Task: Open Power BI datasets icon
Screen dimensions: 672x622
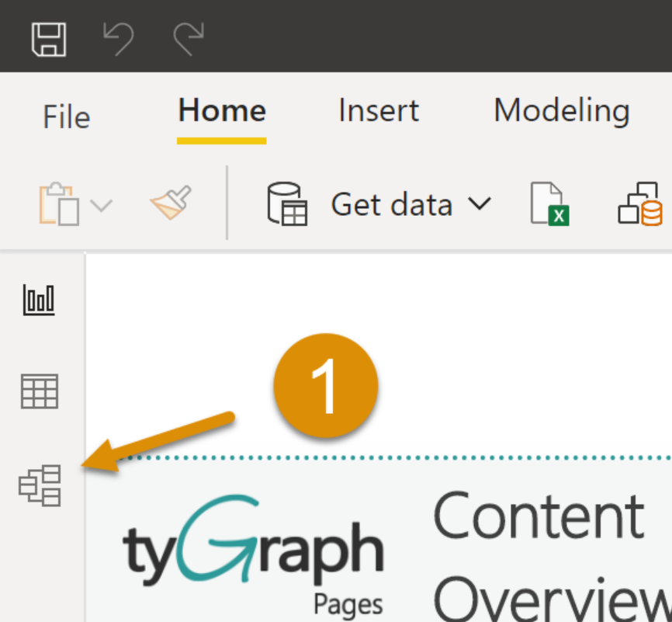Action: [640, 203]
